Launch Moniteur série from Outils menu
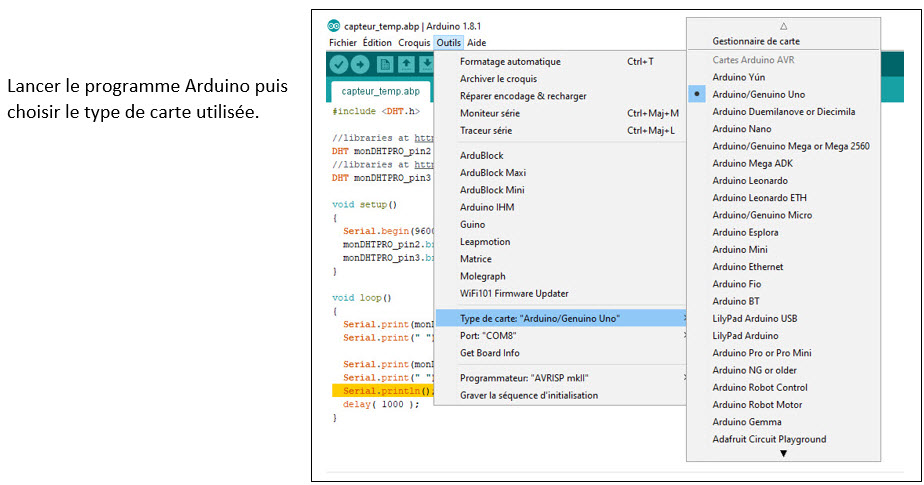 pyautogui.click(x=489, y=113)
